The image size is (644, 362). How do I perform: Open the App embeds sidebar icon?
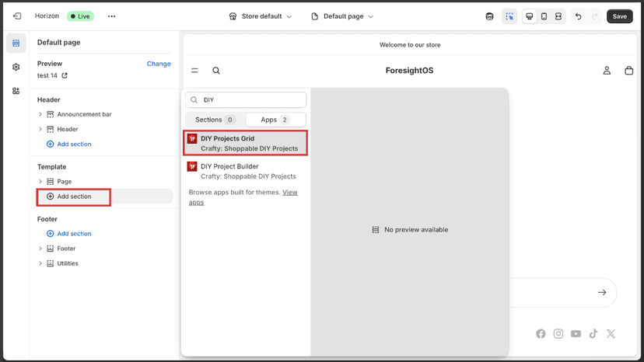[x=16, y=91]
